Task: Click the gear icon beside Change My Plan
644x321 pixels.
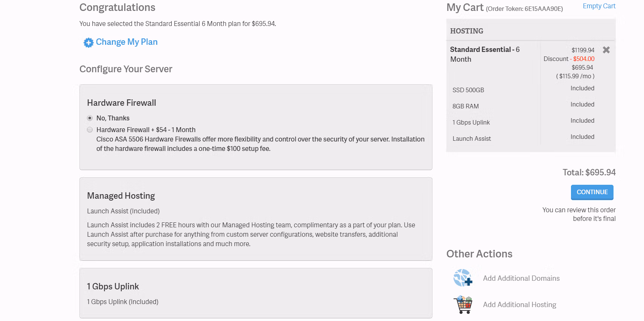Action: 88,43
